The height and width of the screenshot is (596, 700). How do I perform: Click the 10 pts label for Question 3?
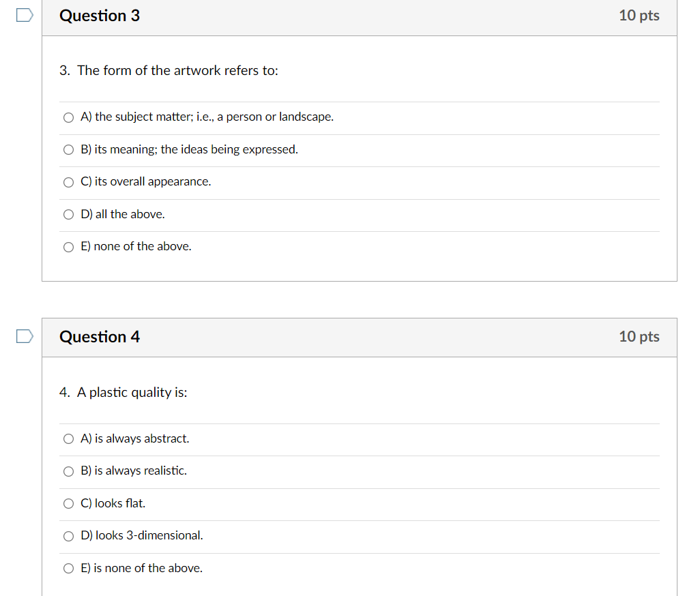[x=639, y=15]
